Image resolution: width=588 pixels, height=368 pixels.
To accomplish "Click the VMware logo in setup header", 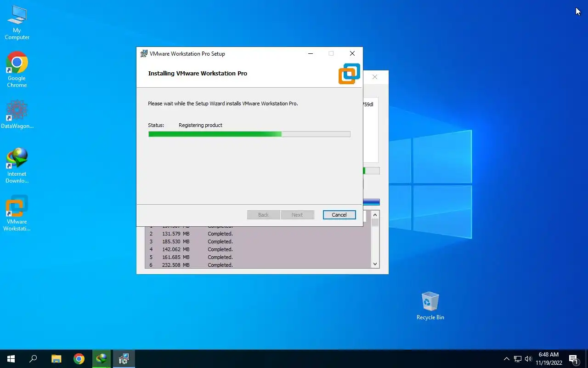I will 349,74.
